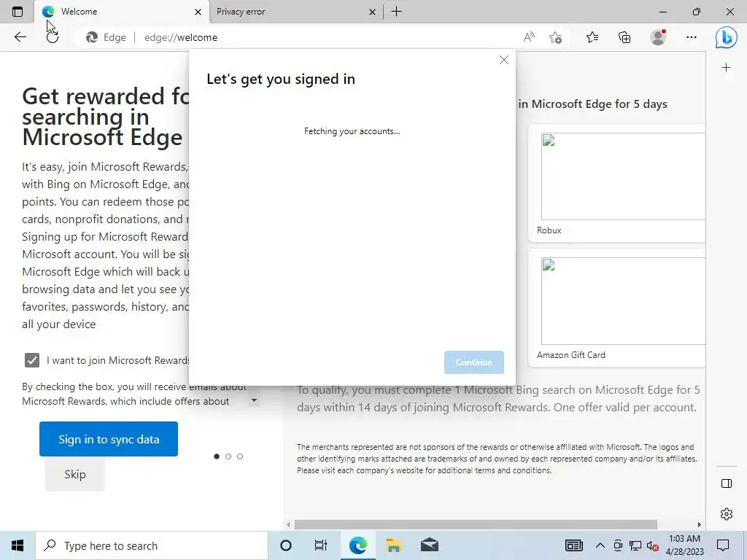Open the notification center icon

[723, 545]
